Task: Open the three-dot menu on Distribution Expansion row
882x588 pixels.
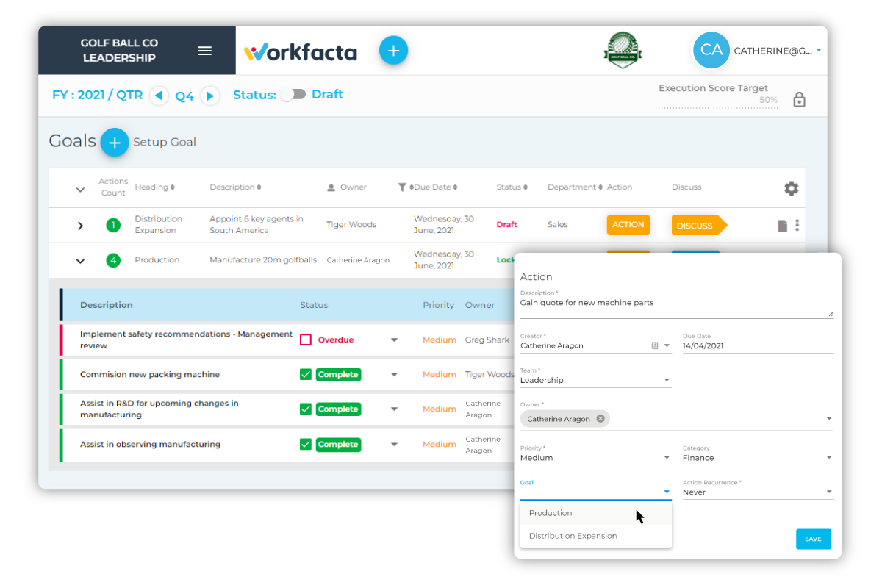Action: (x=797, y=225)
